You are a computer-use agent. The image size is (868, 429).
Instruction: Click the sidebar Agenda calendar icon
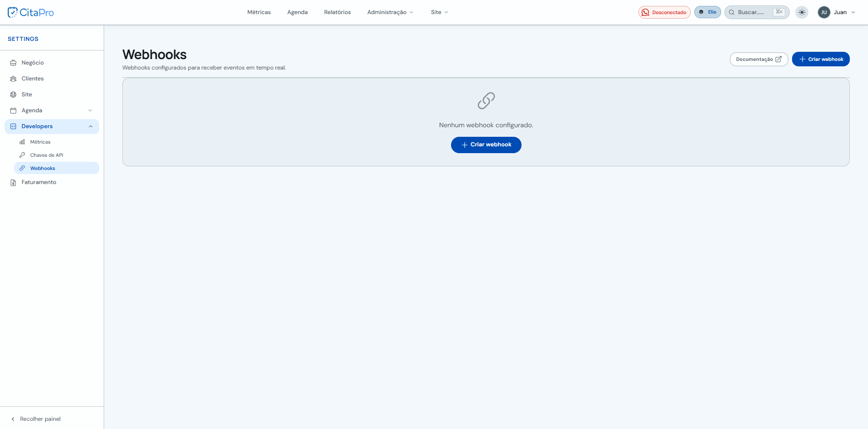click(13, 110)
